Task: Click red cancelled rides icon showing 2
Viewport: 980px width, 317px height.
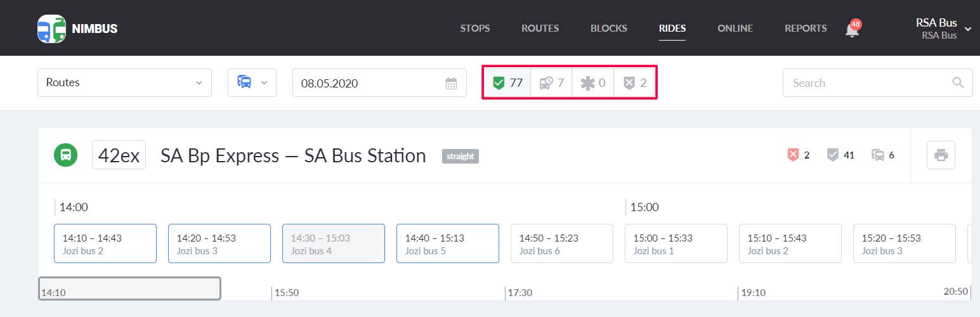Action: pyautogui.click(x=792, y=155)
